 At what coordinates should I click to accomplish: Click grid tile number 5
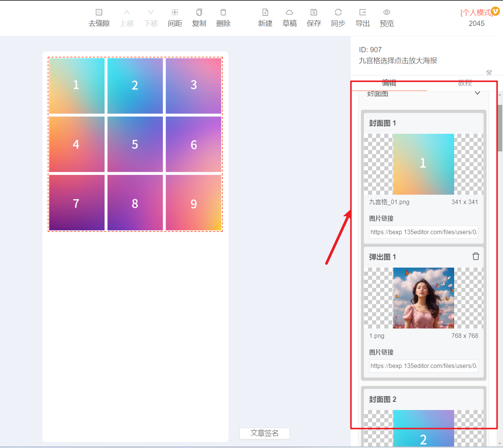(x=135, y=144)
